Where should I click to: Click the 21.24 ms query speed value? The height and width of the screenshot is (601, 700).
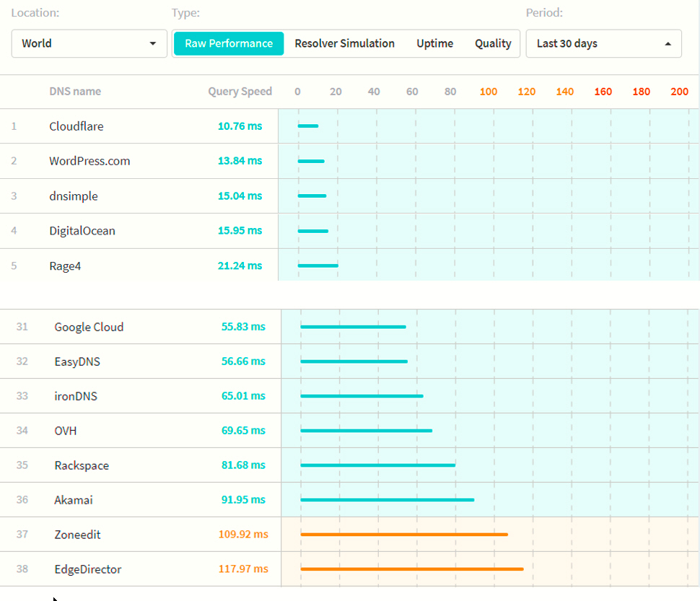click(240, 266)
